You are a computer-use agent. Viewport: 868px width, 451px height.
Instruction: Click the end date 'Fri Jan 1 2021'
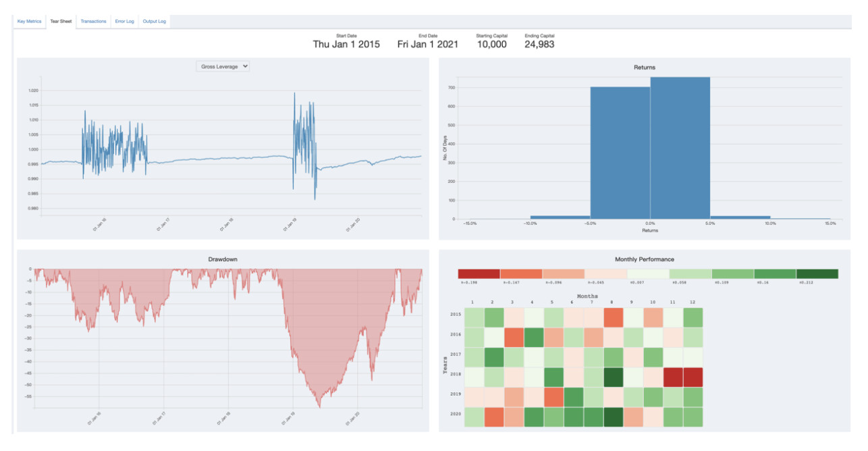point(428,45)
